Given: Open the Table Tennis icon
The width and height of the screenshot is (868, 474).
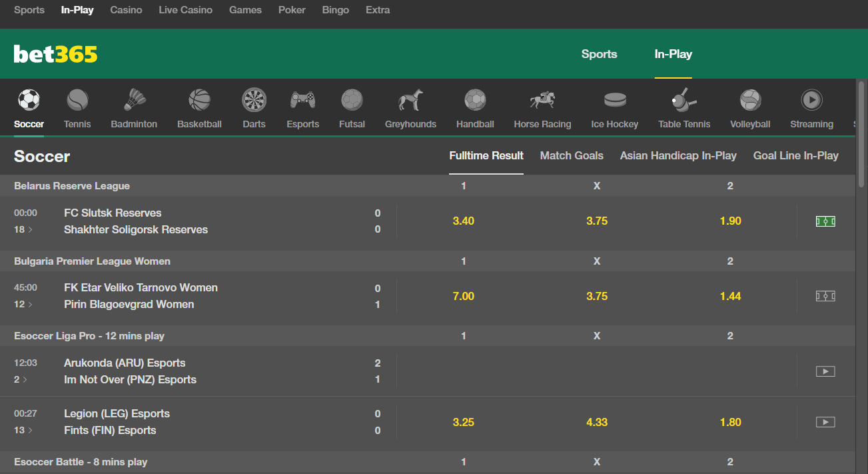Looking at the screenshot, I should [x=684, y=101].
